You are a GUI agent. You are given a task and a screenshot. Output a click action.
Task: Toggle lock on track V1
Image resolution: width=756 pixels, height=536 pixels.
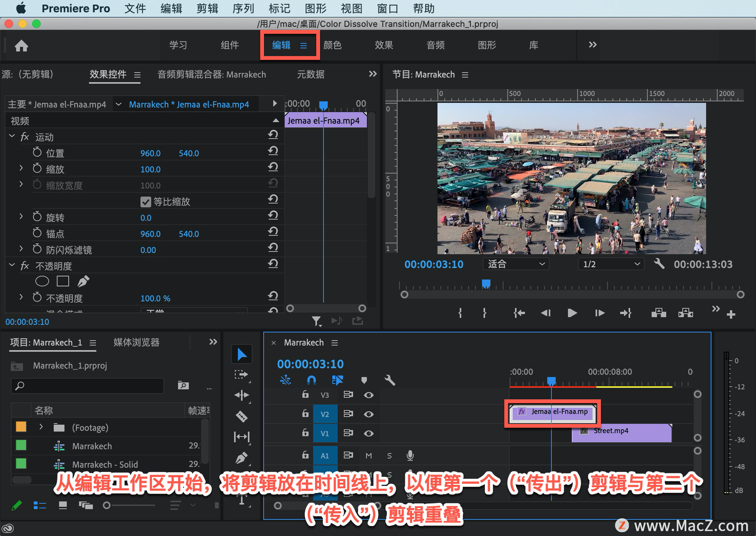pyautogui.click(x=305, y=433)
